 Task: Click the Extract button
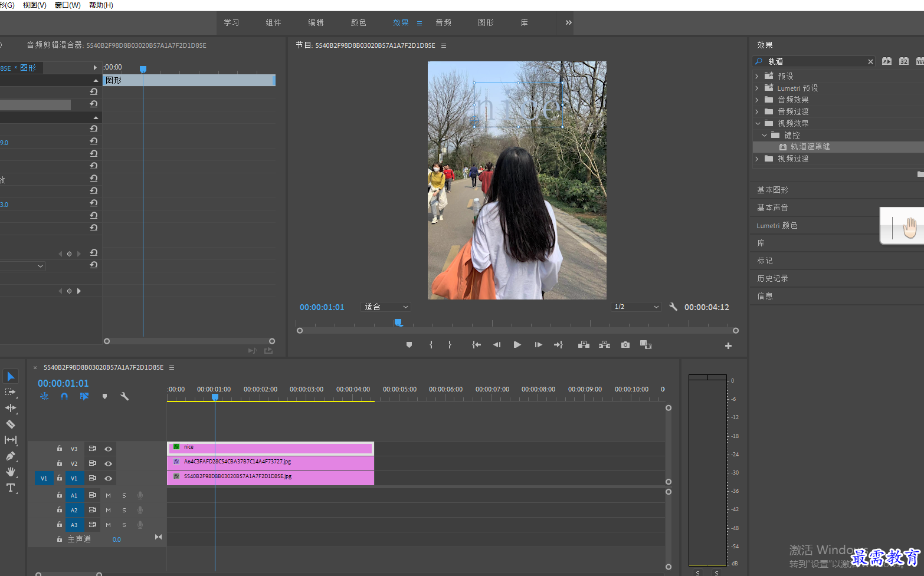tap(605, 345)
